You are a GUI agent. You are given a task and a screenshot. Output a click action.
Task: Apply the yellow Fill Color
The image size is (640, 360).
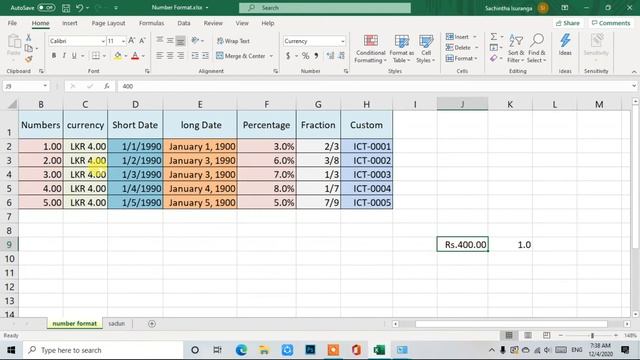pos(118,56)
